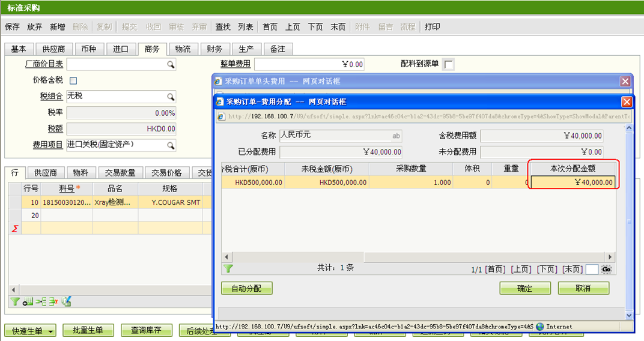Toggle the 价格含税 checkbox
644x341 pixels.
click(73, 80)
